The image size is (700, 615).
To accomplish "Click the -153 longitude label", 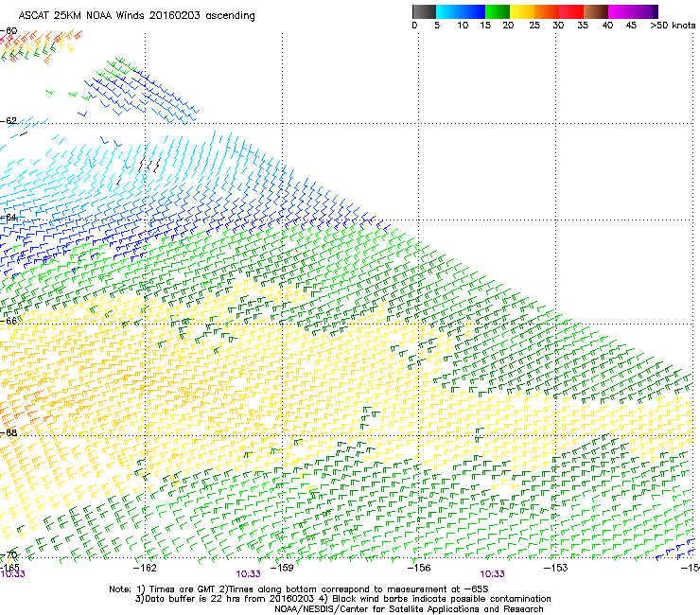I will click(555, 568).
